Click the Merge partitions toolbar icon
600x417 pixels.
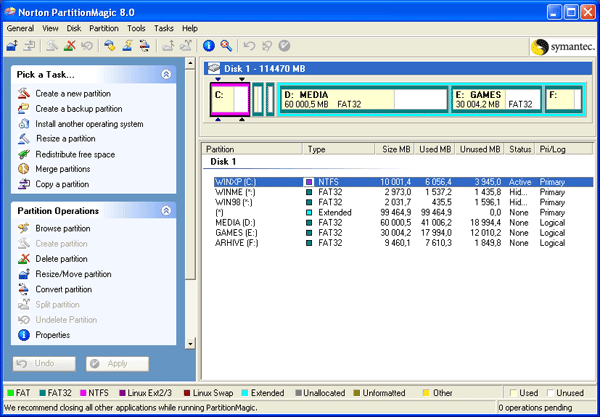(x=168, y=46)
